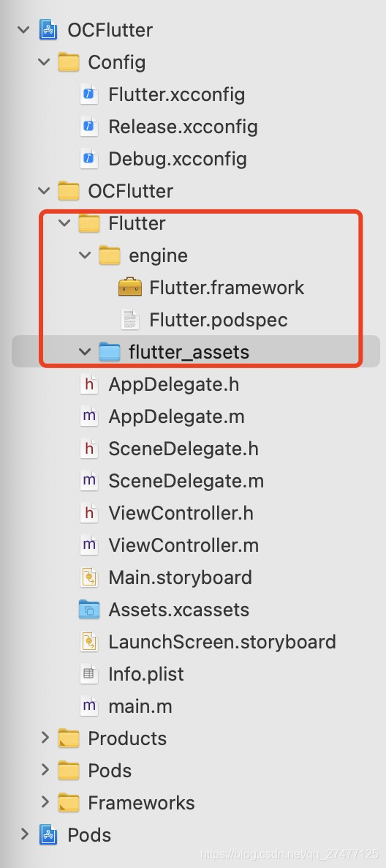The image size is (386, 868).
Task: Select the Flutter.xcconfig file icon
Action: tap(88, 94)
